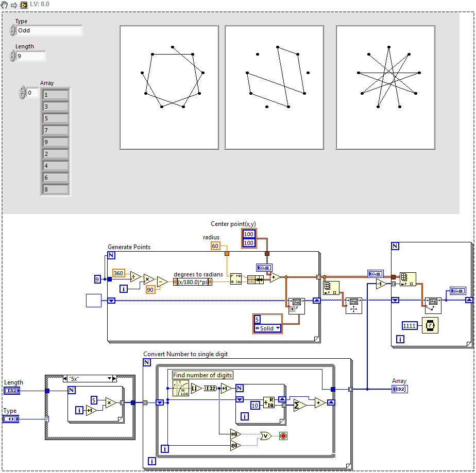This screenshot has height=473, width=476.
Task: Click the Type enum control terminal
Action: click(11, 419)
